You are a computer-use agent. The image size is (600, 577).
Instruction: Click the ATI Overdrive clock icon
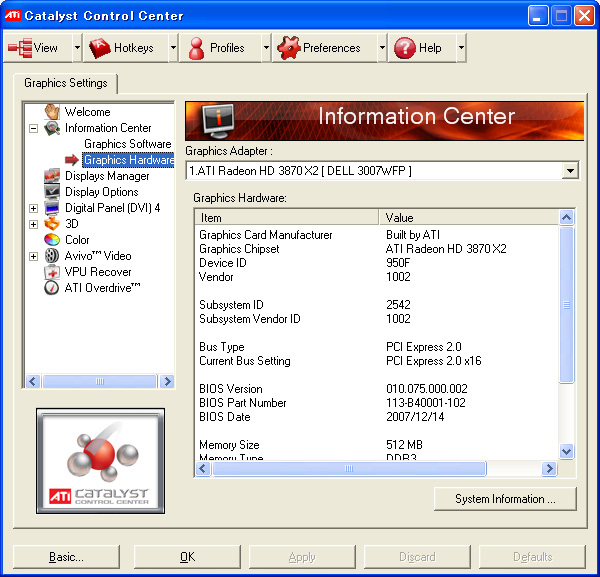[x=53, y=288]
